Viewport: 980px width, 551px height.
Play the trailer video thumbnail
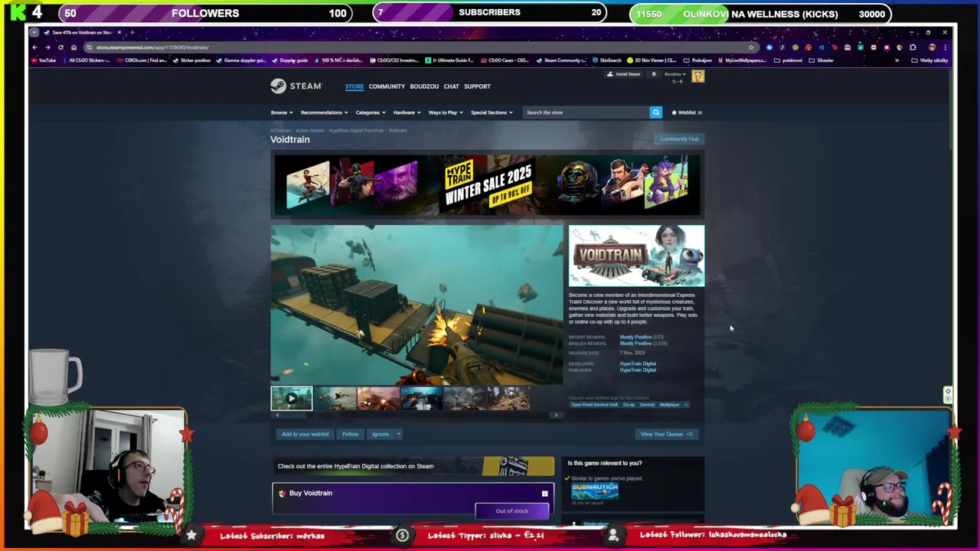click(x=292, y=398)
